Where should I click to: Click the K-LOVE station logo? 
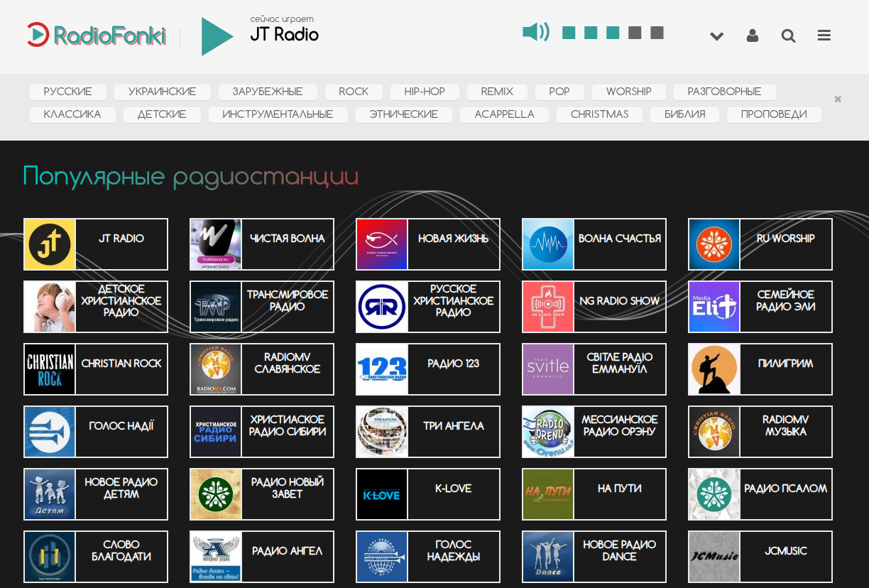click(382, 494)
